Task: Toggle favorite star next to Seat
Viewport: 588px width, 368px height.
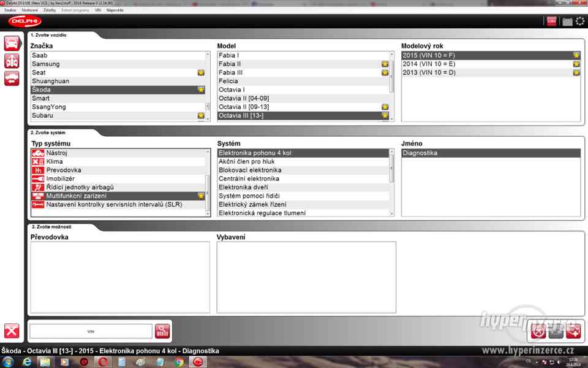Action: [x=201, y=72]
